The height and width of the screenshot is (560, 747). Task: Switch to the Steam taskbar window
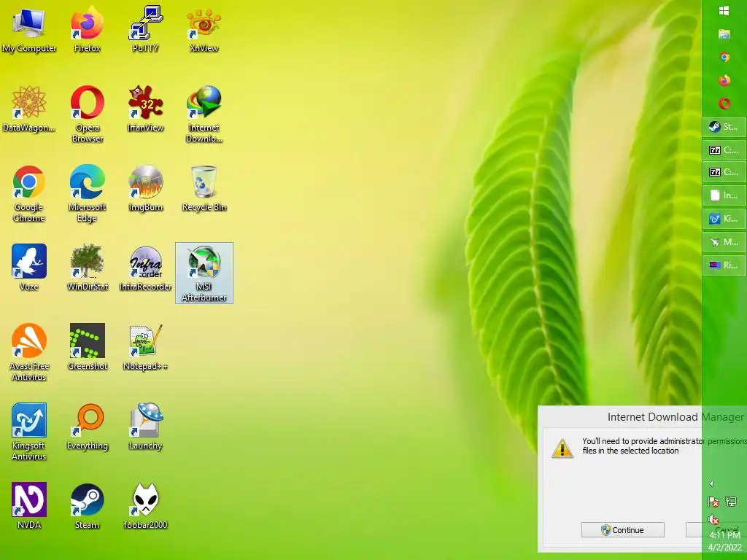(724, 127)
